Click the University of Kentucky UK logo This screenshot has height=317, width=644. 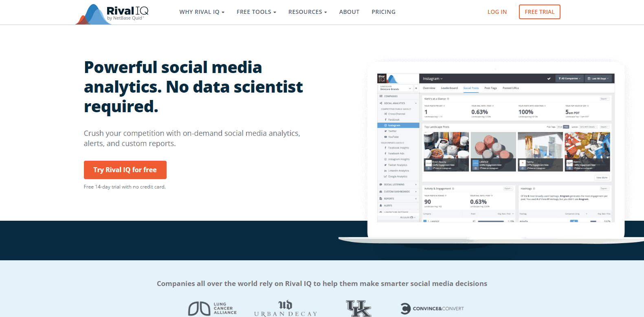coord(358,308)
